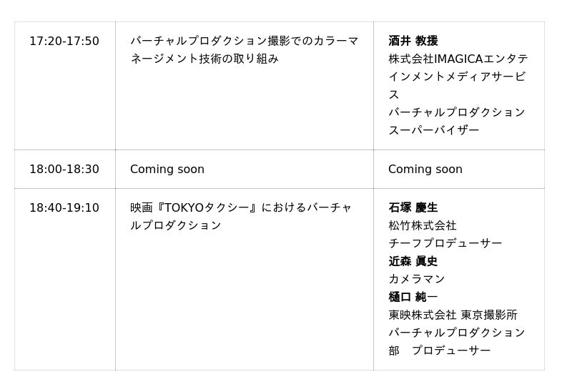Click speaker name 酒井 教援
This screenshot has height=392, width=572.
point(413,41)
